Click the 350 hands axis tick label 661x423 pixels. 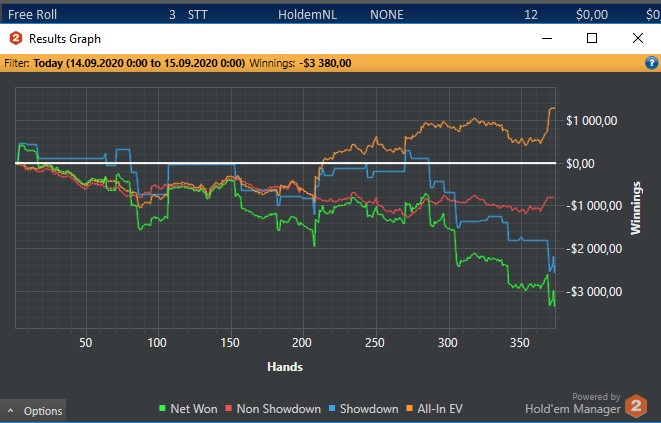coord(519,342)
